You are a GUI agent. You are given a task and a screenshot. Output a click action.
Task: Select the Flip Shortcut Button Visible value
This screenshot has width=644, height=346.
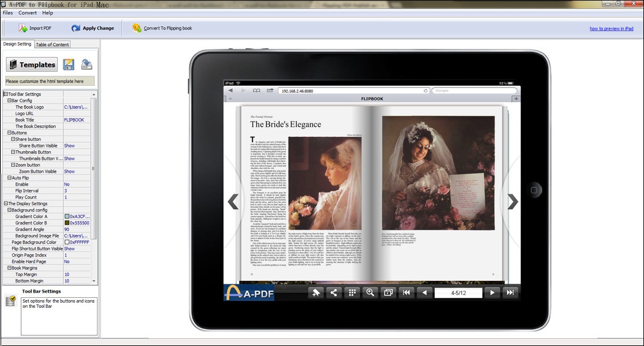click(69, 248)
